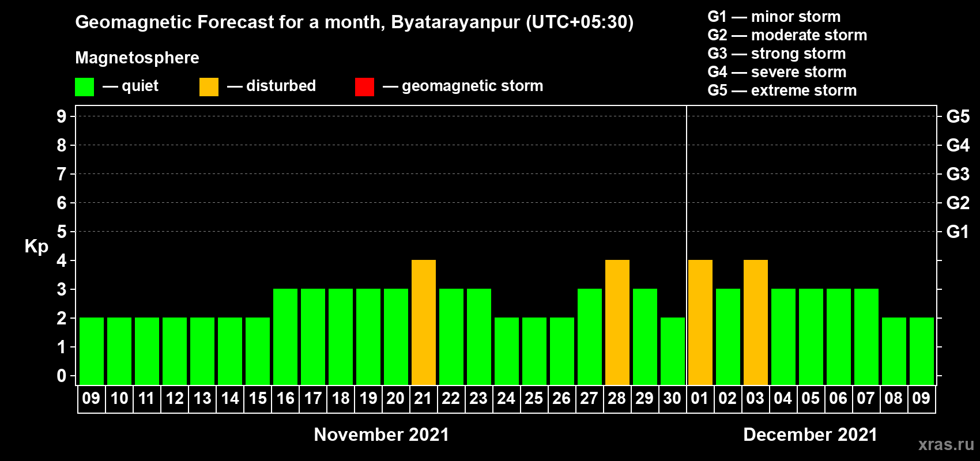
Task: Click the green bar for November 30
Action: tap(673, 352)
